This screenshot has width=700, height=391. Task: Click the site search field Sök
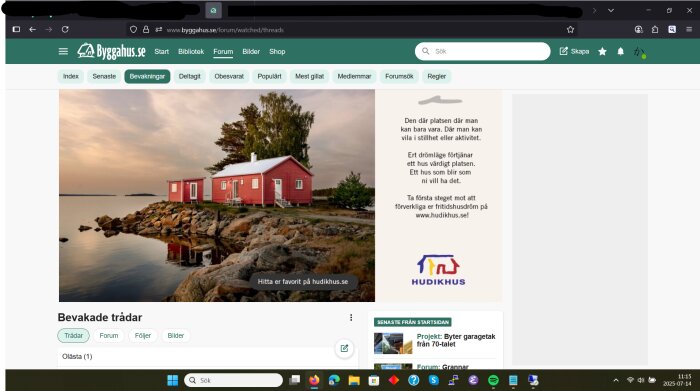coord(483,51)
